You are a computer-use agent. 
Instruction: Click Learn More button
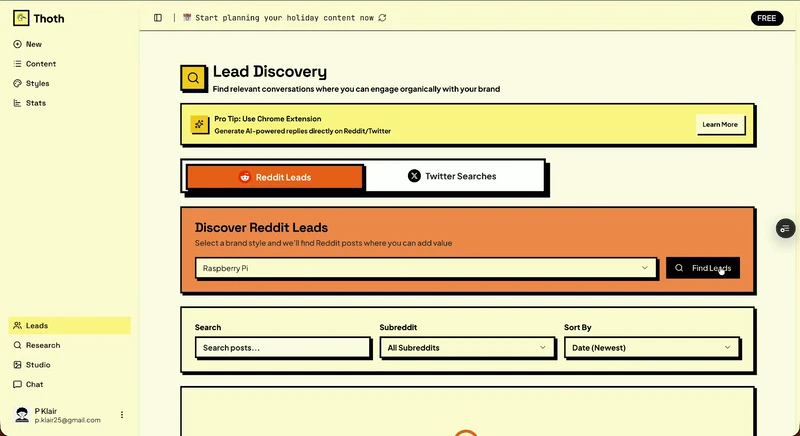point(720,124)
